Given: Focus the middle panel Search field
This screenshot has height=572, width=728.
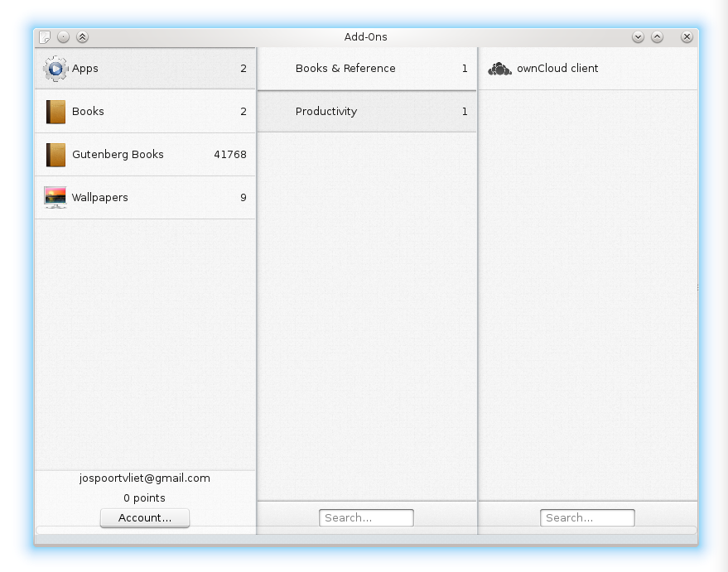Looking at the screenshot, I should point(366,518).
